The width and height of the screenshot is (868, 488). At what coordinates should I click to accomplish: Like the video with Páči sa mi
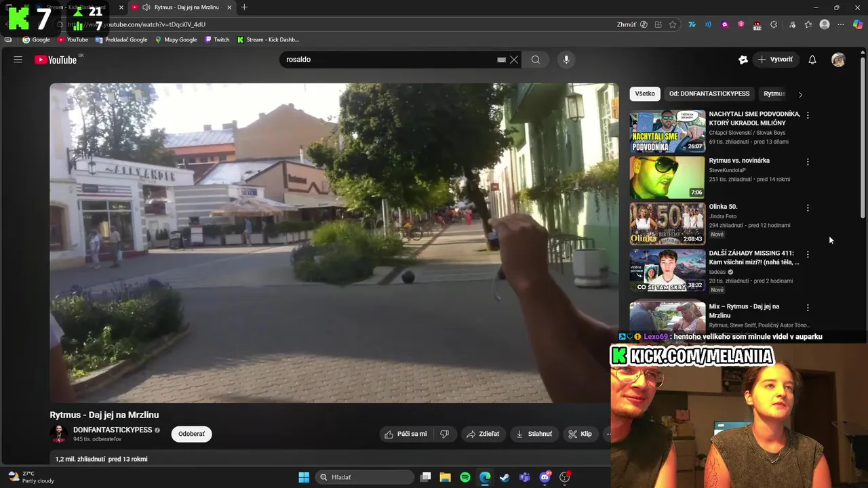(x=406, y=434)
